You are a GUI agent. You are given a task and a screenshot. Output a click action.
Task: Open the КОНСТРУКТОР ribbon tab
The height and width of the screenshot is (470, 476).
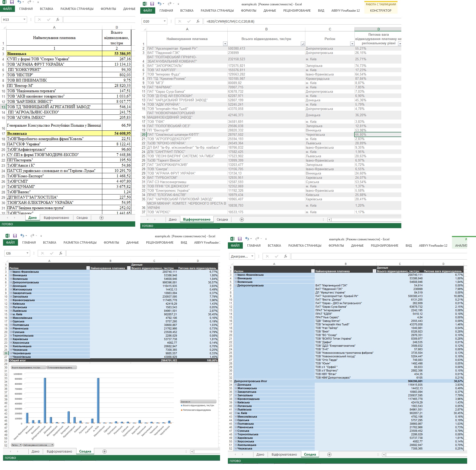[x=381, y=10]
